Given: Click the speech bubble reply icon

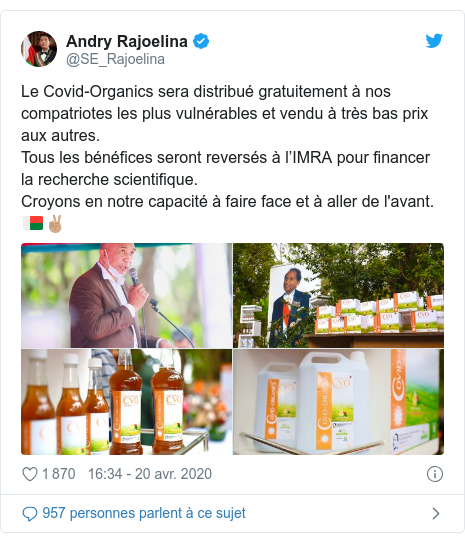Looking at the screenshot, I should coord(30,514).
